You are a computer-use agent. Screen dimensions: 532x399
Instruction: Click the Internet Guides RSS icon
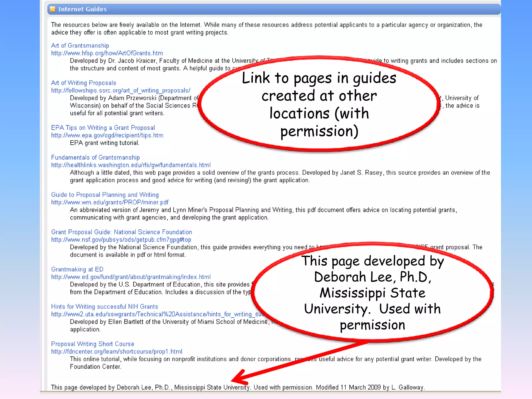point(52,9)
